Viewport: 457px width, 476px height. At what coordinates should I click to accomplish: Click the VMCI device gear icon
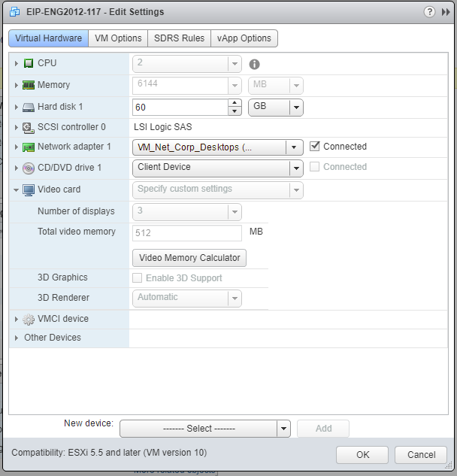click(29, 320)
